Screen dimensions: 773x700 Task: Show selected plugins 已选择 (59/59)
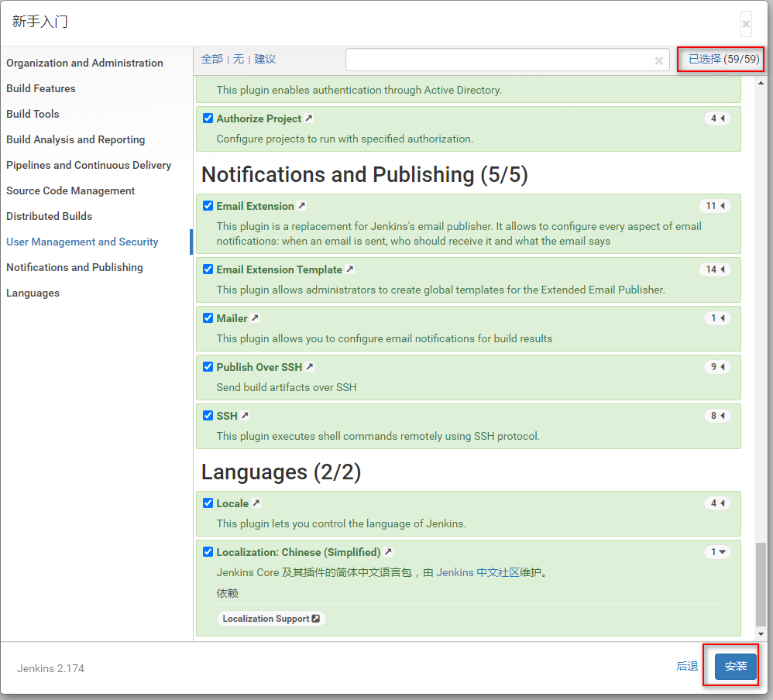[x=723, y=59]
